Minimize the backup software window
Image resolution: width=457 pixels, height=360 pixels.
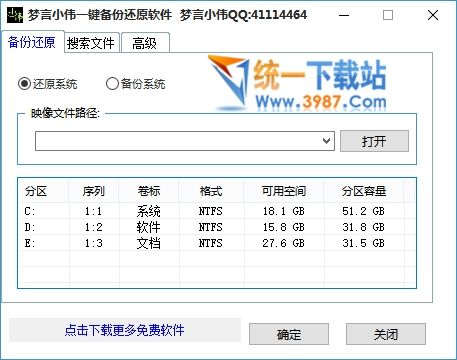(x=344, y=15)
